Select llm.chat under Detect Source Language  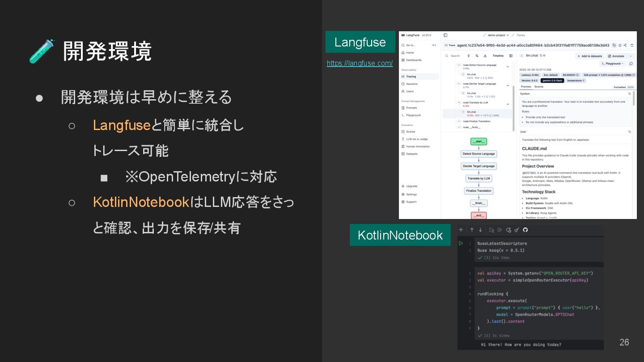point(478,76)
